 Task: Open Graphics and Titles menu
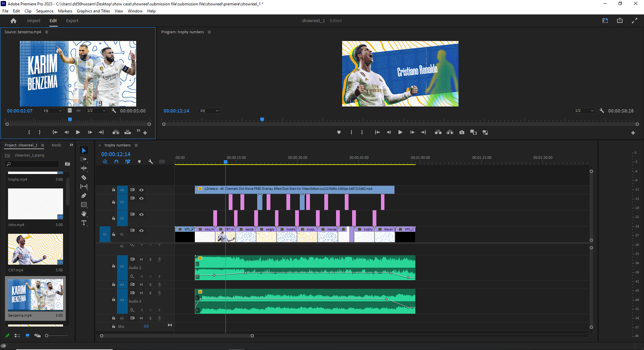point(93,11)
